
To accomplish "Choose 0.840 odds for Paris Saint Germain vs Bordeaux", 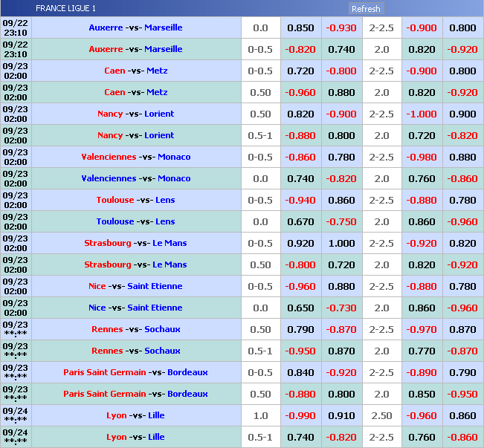I will (x=300, y=372).
